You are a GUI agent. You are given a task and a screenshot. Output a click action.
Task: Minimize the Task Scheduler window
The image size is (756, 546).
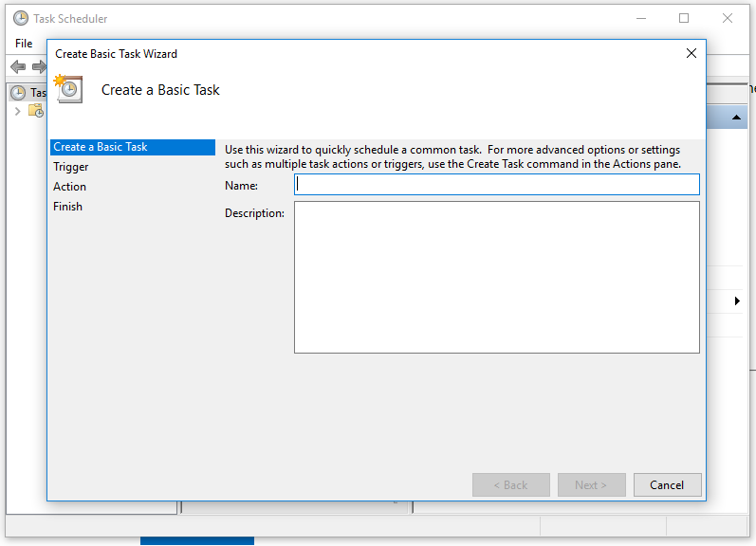pyautogui.click(x=641, y=18)
